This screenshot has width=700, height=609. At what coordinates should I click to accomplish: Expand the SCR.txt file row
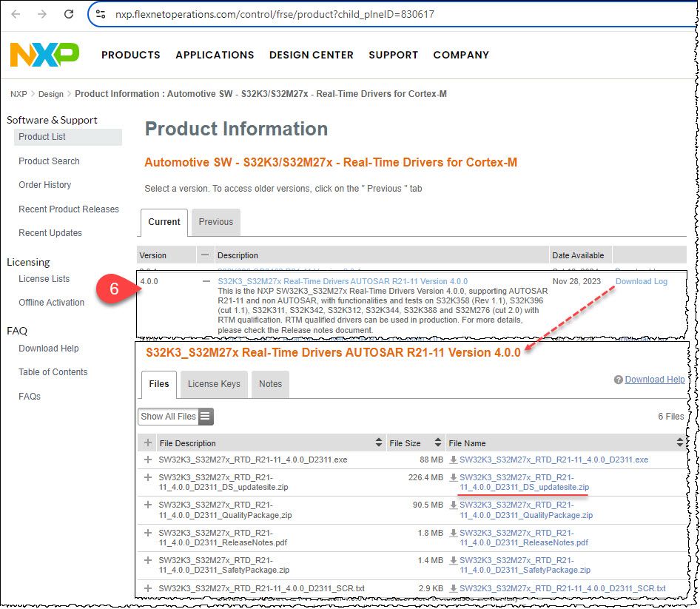[x=148, y=588]
